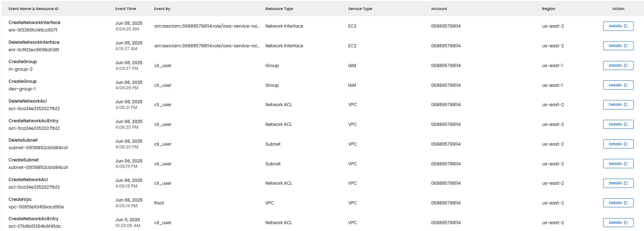Click the truncated ARN in the CreateNetworkInterface row
This screenshot has height=231, width=644.
pos(207,26)
